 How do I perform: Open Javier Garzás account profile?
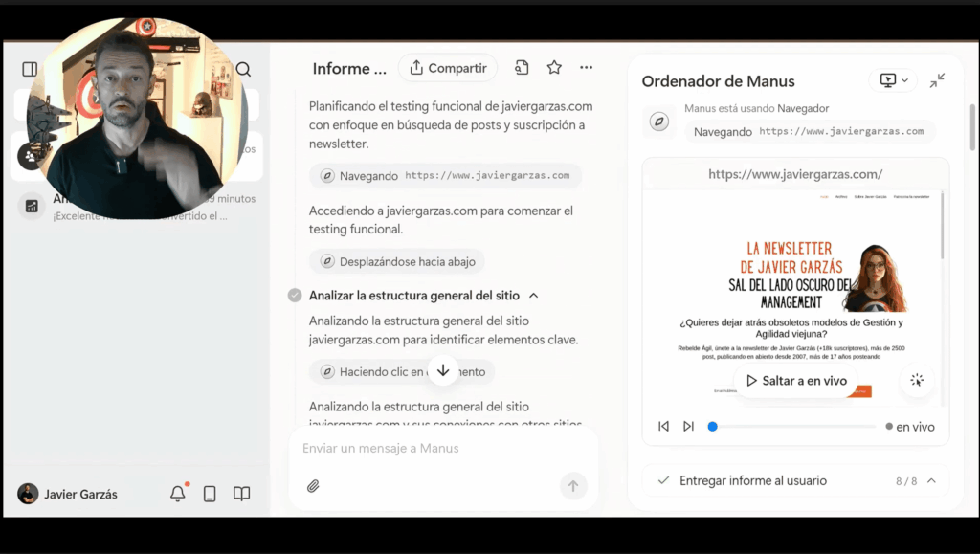click(x=68, y=494)
